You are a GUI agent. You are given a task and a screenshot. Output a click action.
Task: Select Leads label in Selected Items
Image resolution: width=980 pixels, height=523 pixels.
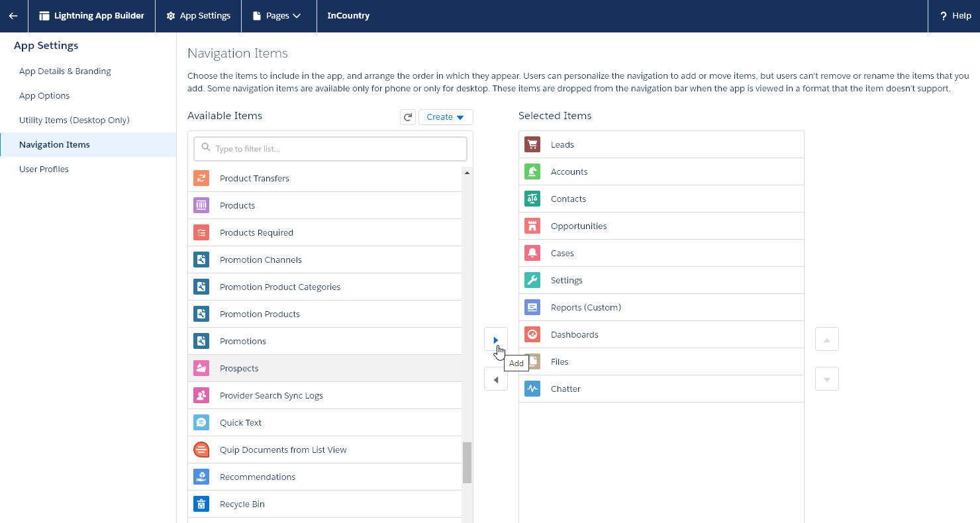point(562,145)
